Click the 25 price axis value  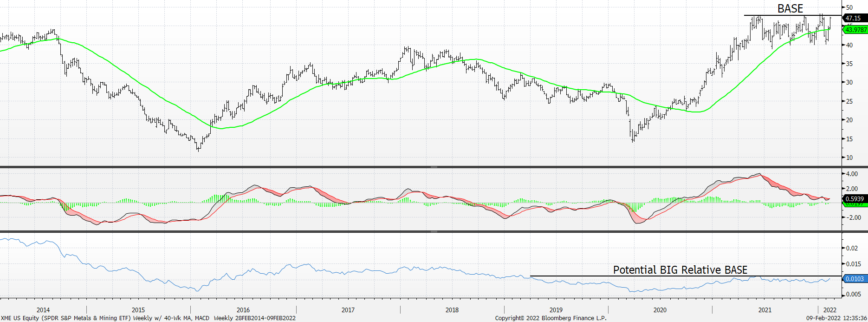(849, 101)
